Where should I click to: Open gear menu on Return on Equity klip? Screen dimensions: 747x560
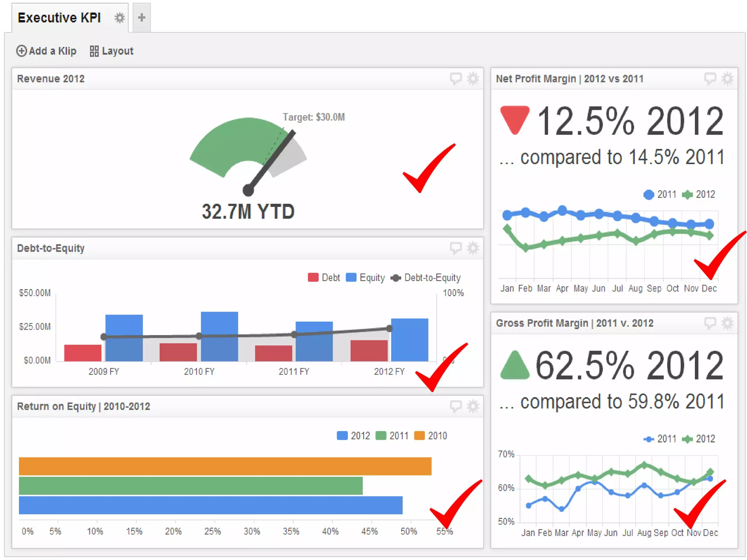coord(473,406)
